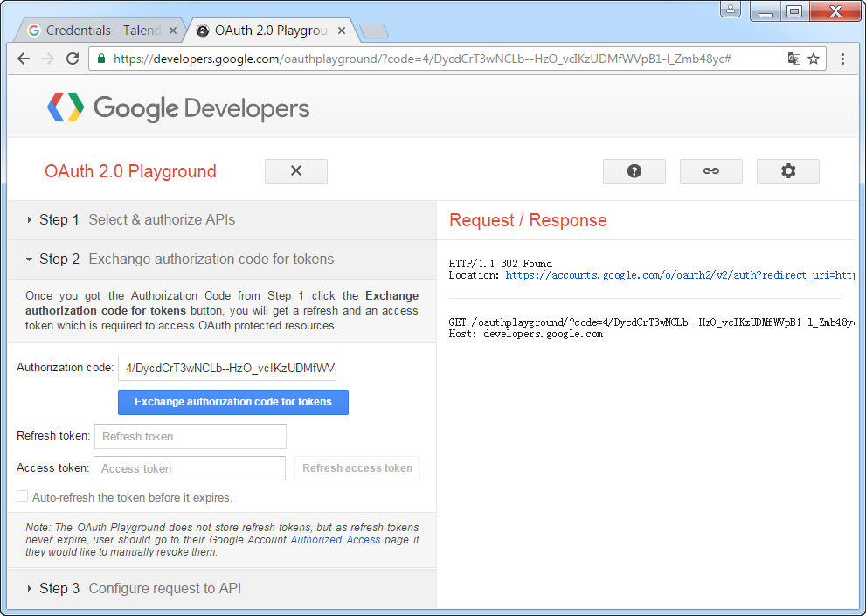Go back using the browser back arrow

tap(24, 59)
